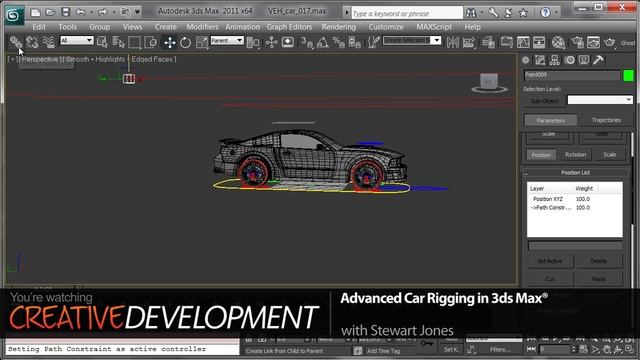Open the Tools menu
Image resolution: width=640 pixels, height=360 pixels.
67,27
